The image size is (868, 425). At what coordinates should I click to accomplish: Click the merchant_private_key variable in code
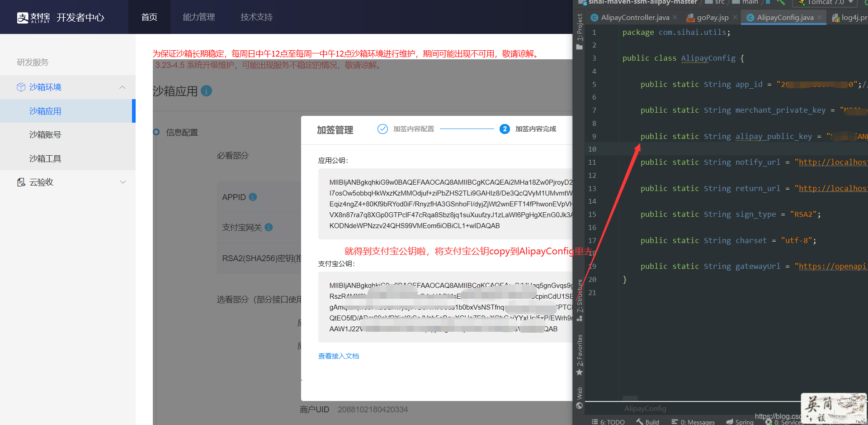(780, 110)
